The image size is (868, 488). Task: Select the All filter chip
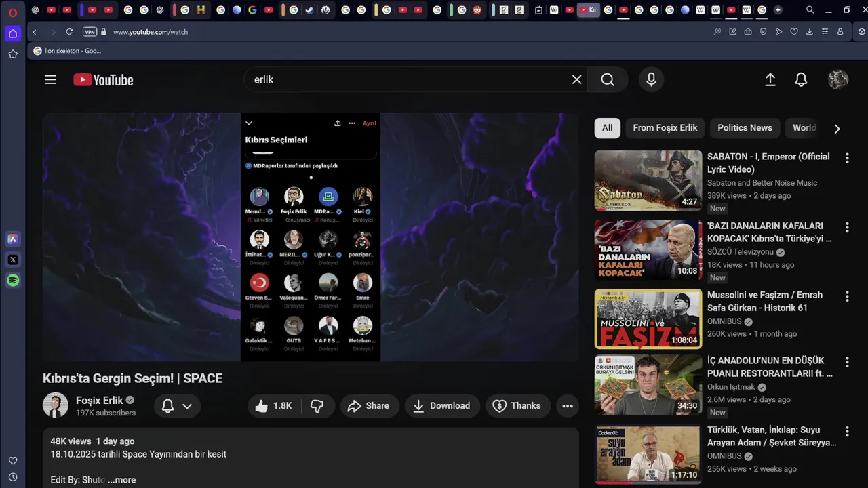[x=607, y=127]
